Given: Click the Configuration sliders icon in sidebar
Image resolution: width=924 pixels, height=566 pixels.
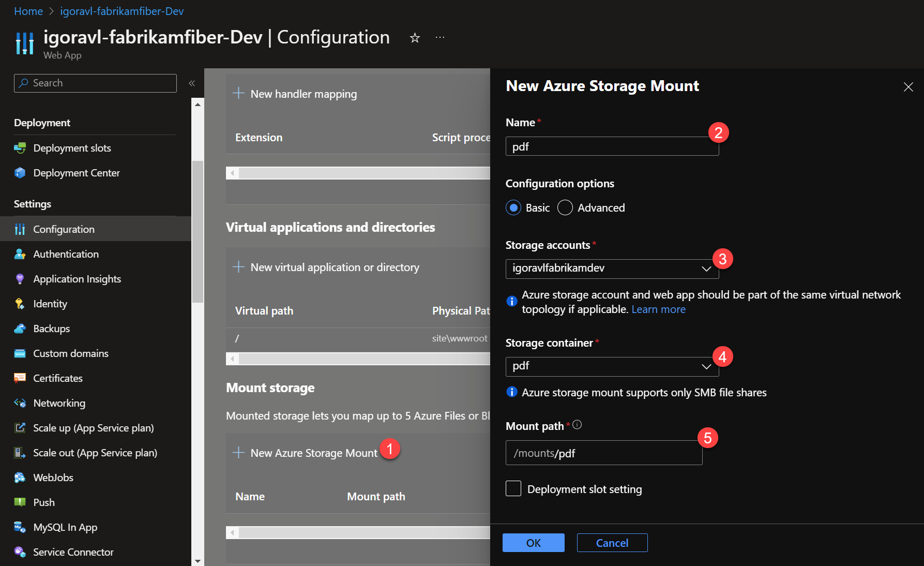Looking at the screenshot, I should 20,229.
